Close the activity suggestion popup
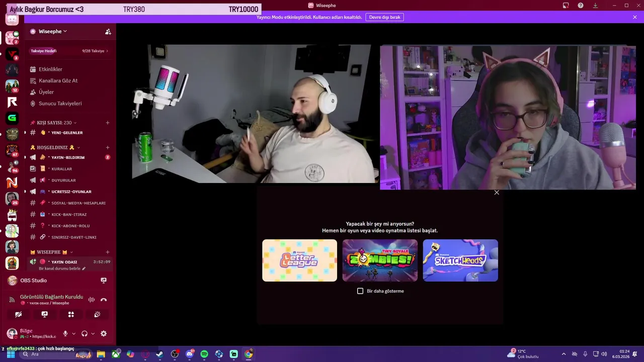Screen dimensions: 644x362 click(x=497, y=193)
